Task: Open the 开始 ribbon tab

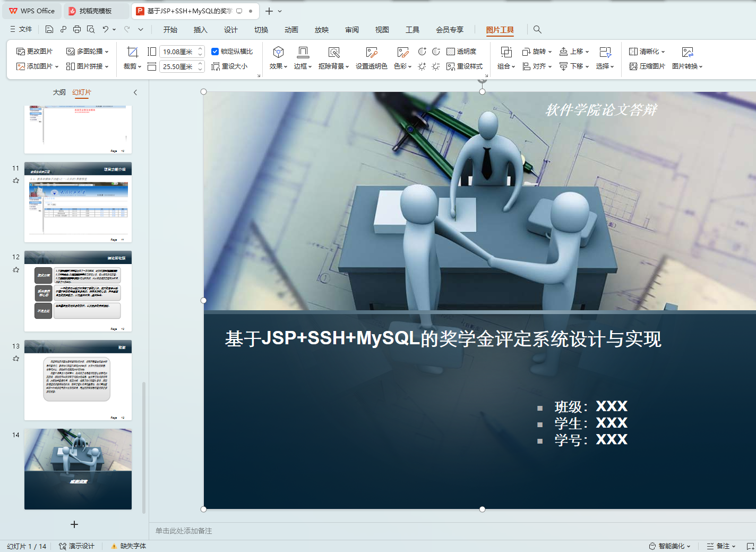Action: pyautogui.click(x=170, y=30)
